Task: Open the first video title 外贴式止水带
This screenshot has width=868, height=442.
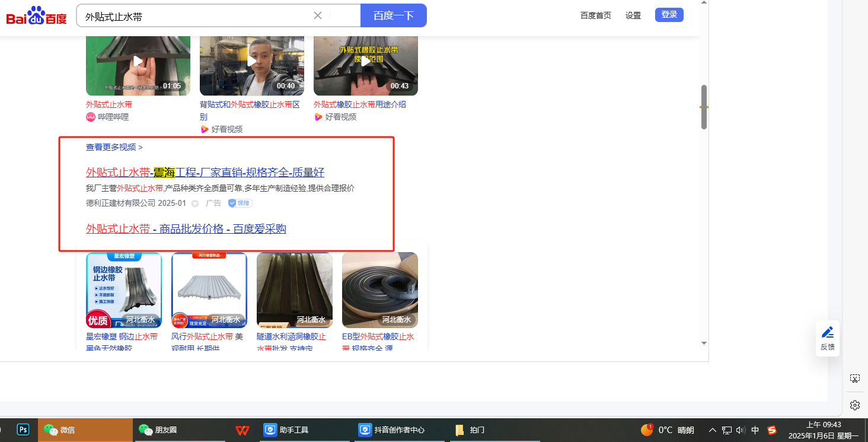Action: click(x=109, y=104)
